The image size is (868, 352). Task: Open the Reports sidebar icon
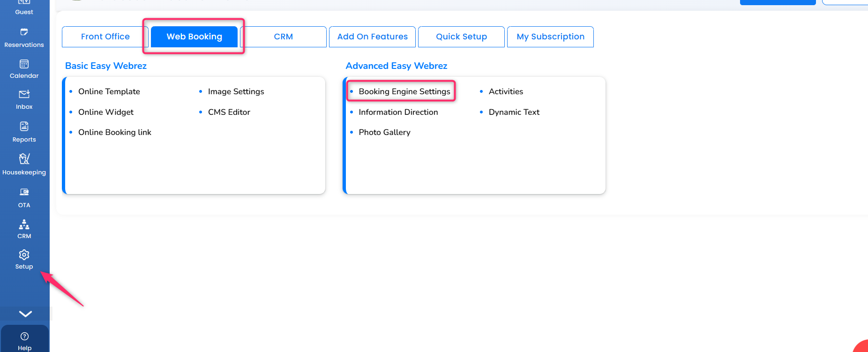pyautogui.click(x=24, y=126)
